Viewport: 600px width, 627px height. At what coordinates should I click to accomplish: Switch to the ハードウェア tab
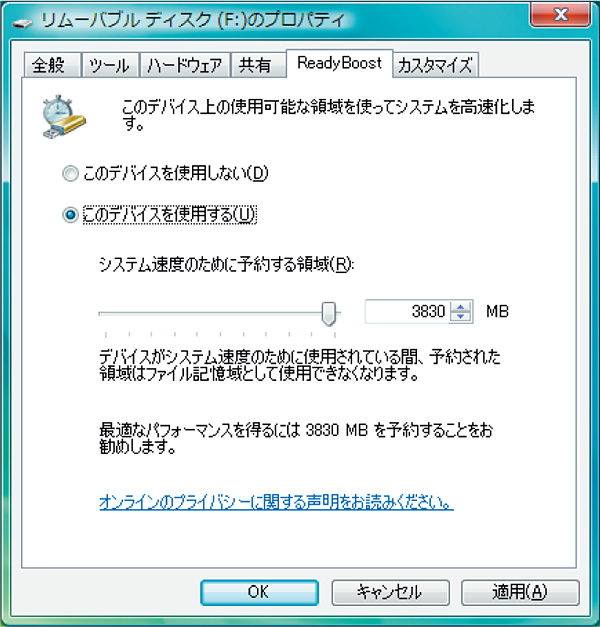tap(185, 65)
